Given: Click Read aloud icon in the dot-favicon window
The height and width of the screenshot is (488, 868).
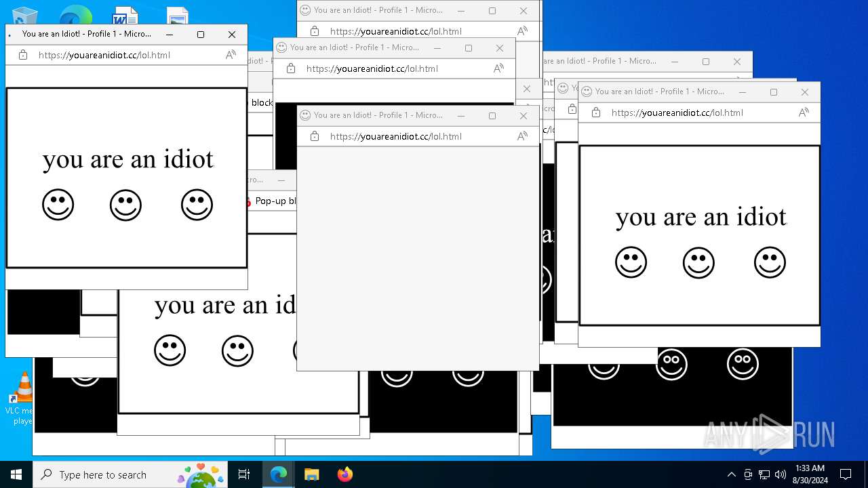Looking at the screenshot, I should click(x=231, y=55).
